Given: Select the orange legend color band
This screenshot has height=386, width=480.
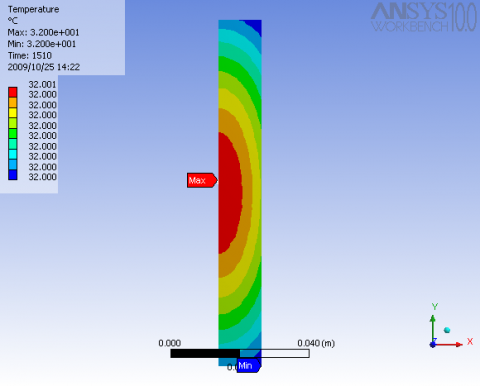Looking at the screenshot, I should pos(13,103).
